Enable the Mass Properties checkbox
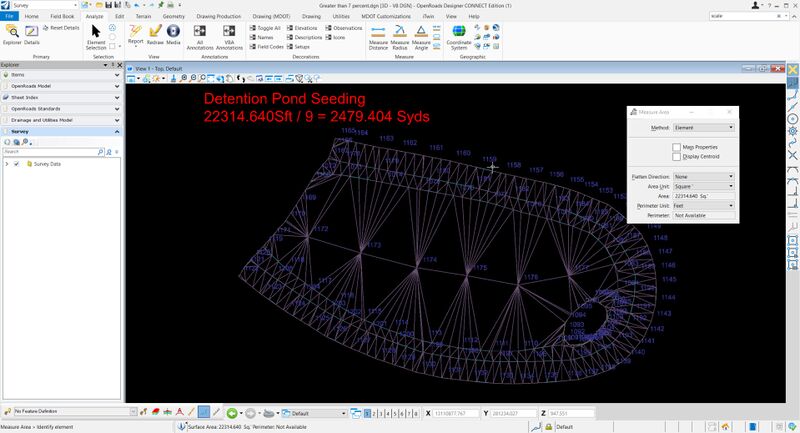 coord(677,147)
